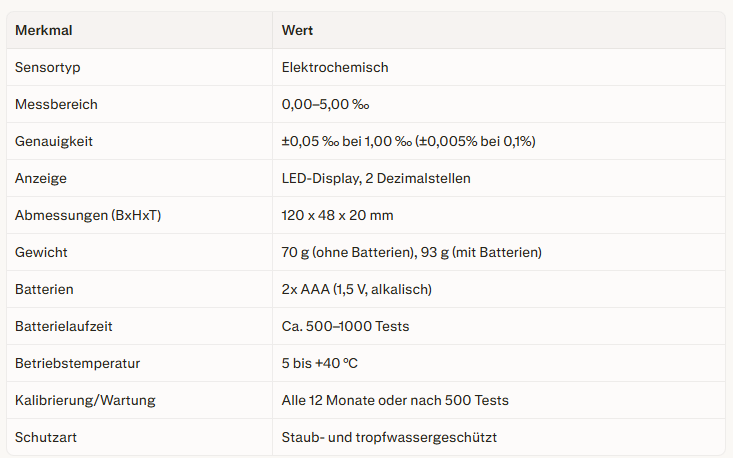Select the 'Abmessungen (BxHxT)' label

point(88,216)
